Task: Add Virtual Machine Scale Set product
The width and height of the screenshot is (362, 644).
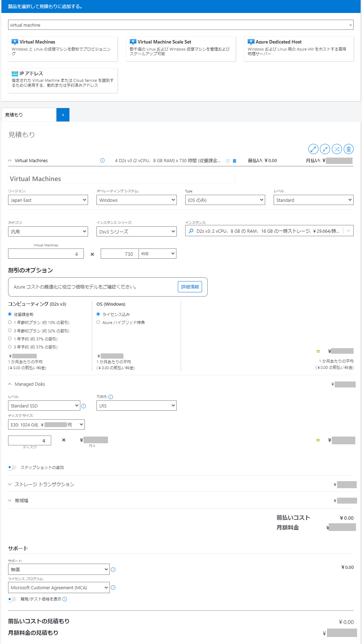Action: 181,49
